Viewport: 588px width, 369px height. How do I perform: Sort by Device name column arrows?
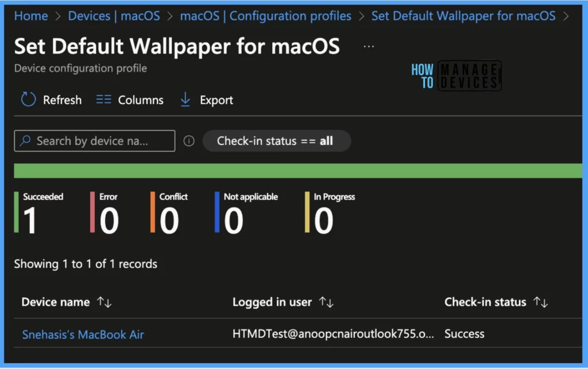pos(105,302)
